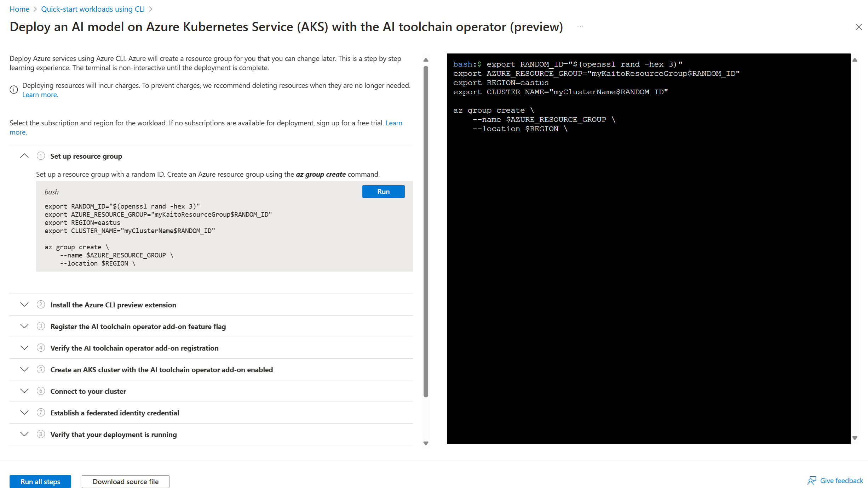
Task: Expand Establish a federated identity credential
Action: coord(24,413)
